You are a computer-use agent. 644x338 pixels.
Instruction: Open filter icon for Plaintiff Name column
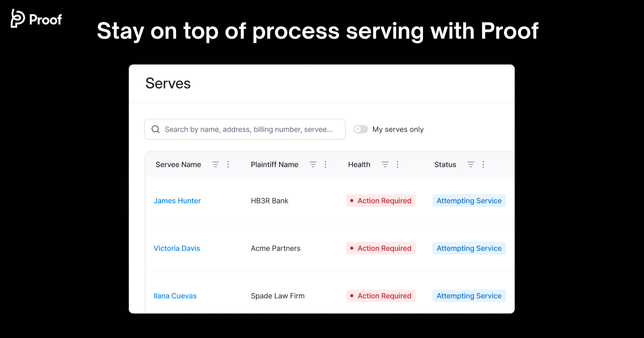pyautogui.click(x=313, y=164)
